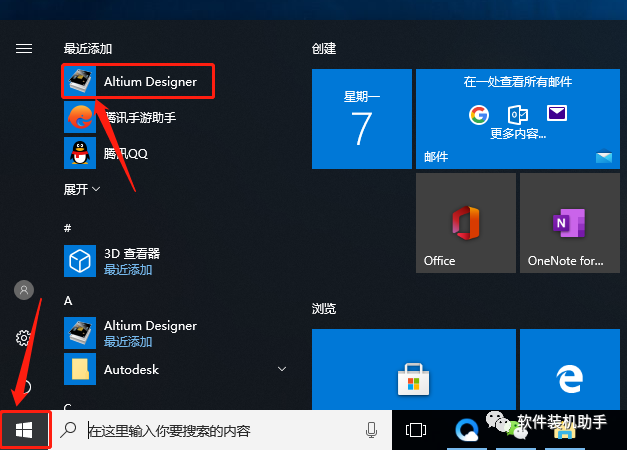Click the Google icon in mail tile

tap(479, 115)
